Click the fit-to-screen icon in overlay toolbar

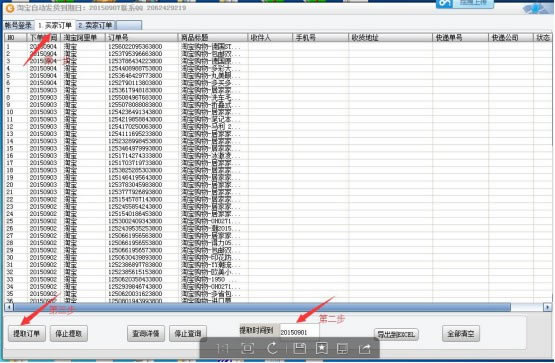click(x=247, y=348)
